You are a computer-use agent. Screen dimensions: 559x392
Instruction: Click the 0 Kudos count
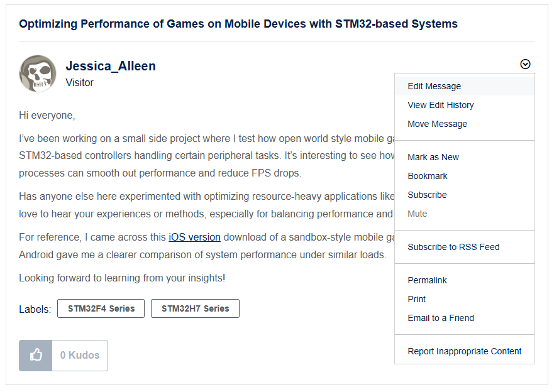(x=80, y=356)
